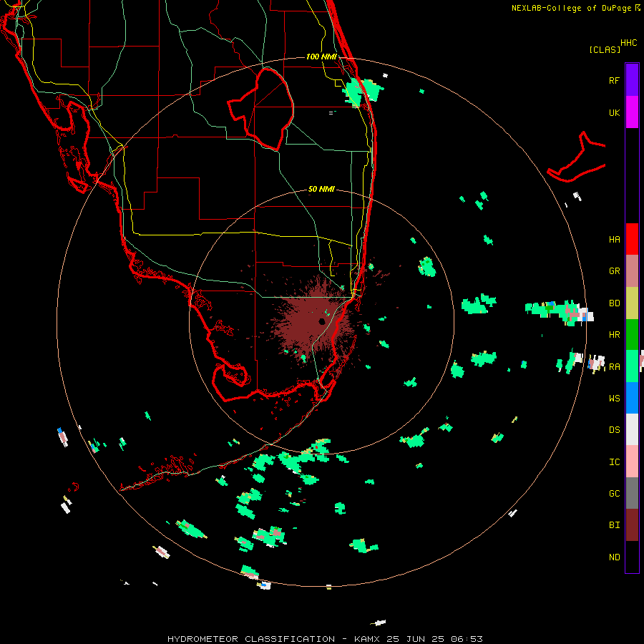This screenshot has height=644, width=644.
Task: Click the "BI" legend label
Action: (614, 525)
